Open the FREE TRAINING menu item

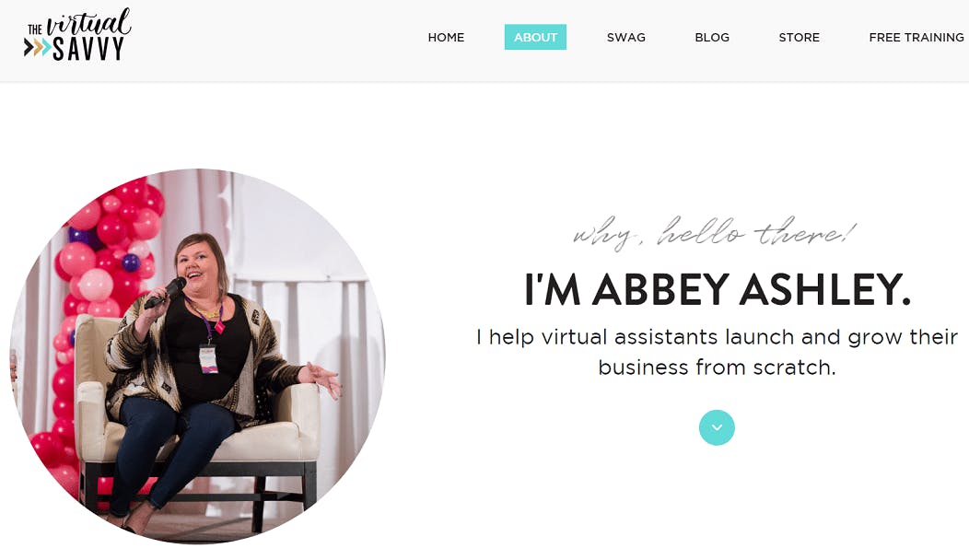916,37
